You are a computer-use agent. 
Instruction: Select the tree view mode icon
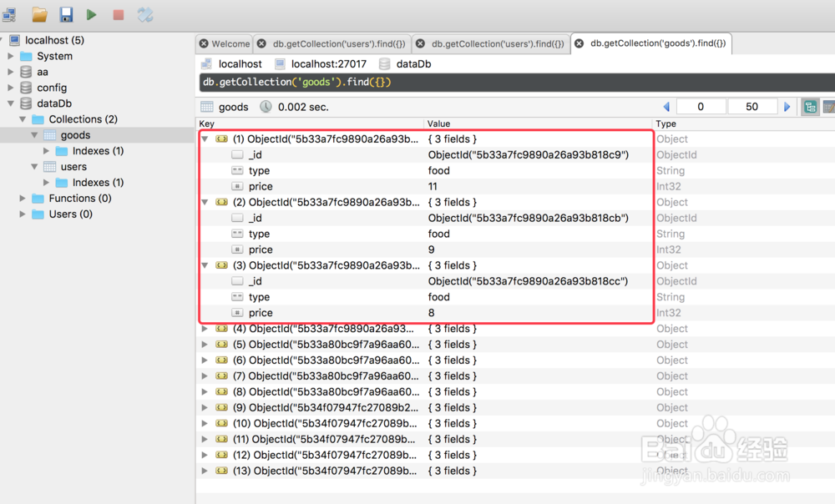(x=810, y=107)
